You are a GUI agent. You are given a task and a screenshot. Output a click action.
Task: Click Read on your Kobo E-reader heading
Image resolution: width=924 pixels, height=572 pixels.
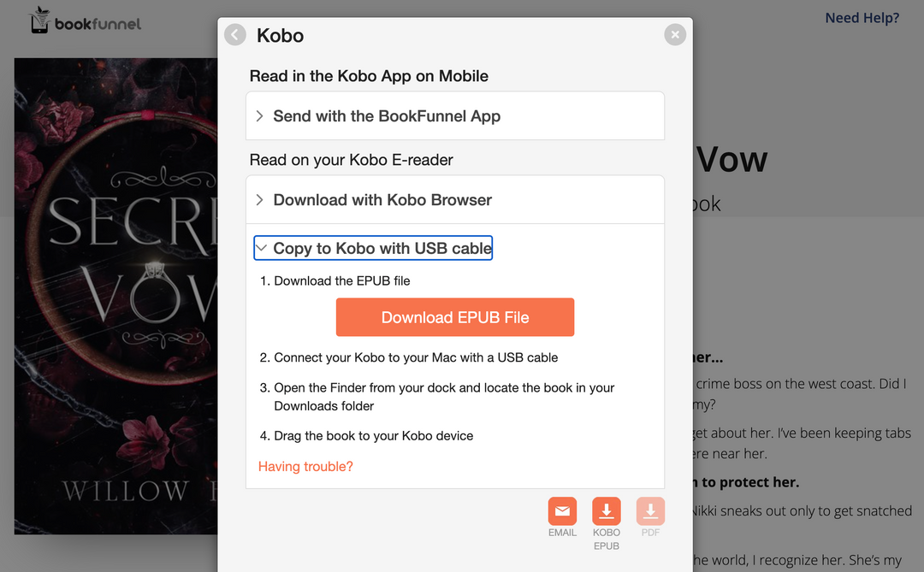351,160
